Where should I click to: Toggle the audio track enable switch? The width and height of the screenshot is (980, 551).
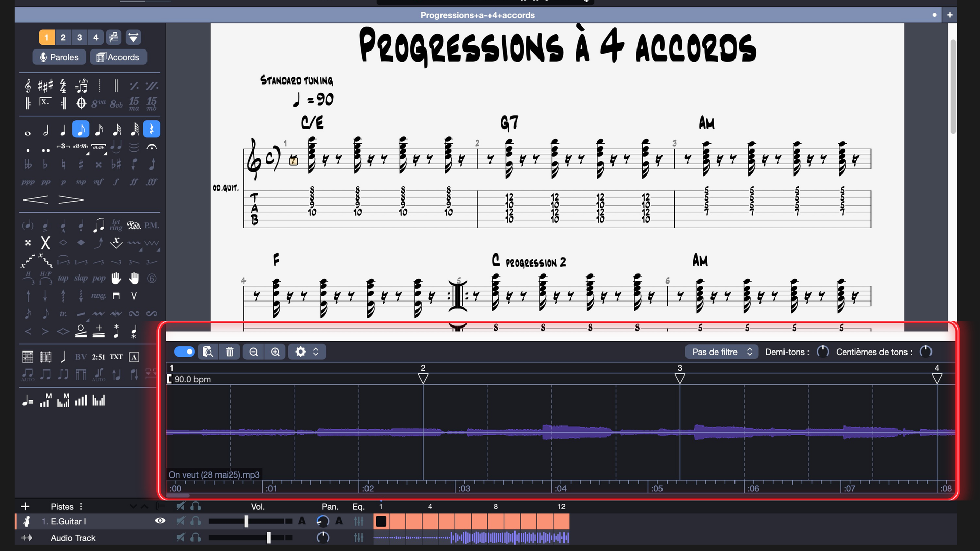[x=184, y=352]
